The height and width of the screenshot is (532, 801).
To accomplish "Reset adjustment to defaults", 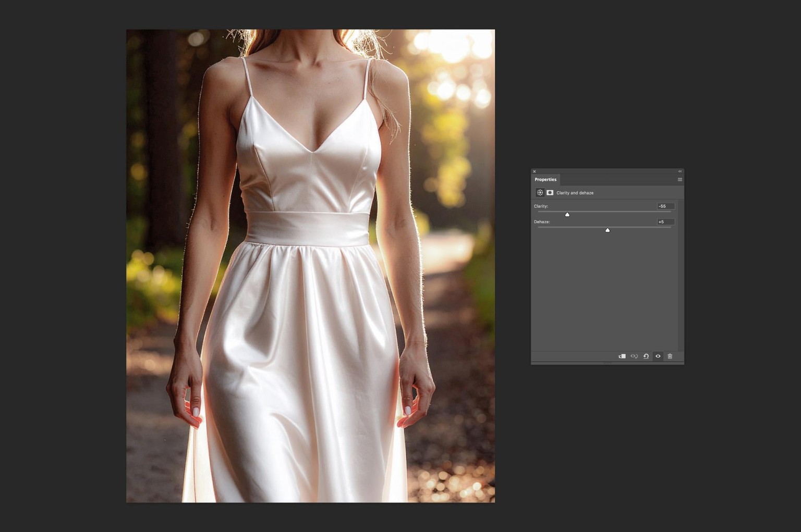I will coord(646,356).
